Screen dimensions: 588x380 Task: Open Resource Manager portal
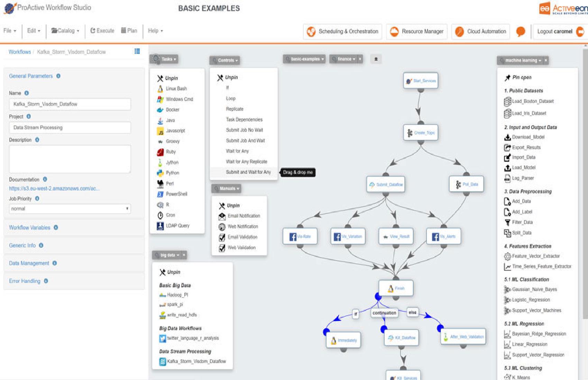pyautogui.click(x=417, y=31)
